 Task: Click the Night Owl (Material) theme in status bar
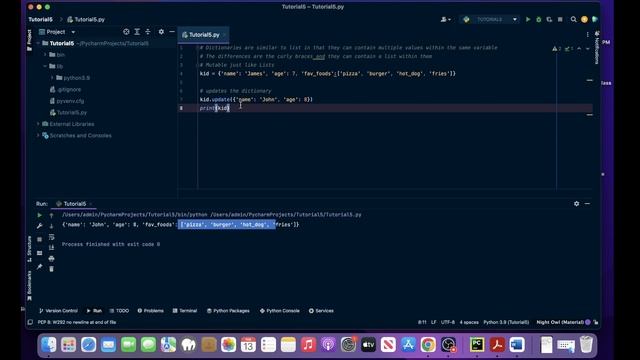tap(560, 322)
